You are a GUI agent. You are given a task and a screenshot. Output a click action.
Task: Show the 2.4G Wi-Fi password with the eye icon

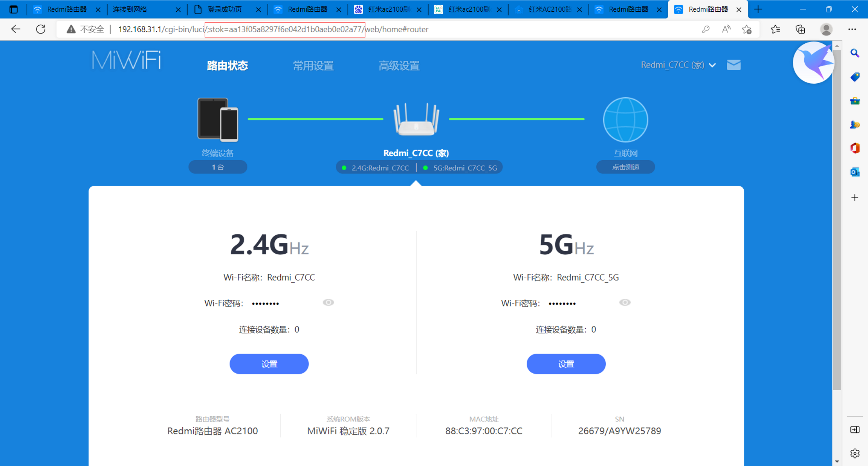328,302
